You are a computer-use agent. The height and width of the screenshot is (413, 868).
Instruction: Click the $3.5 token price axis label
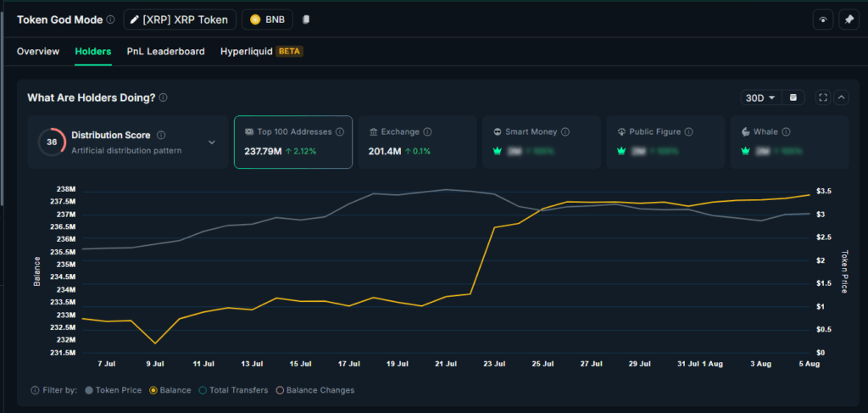coord(824,191)
